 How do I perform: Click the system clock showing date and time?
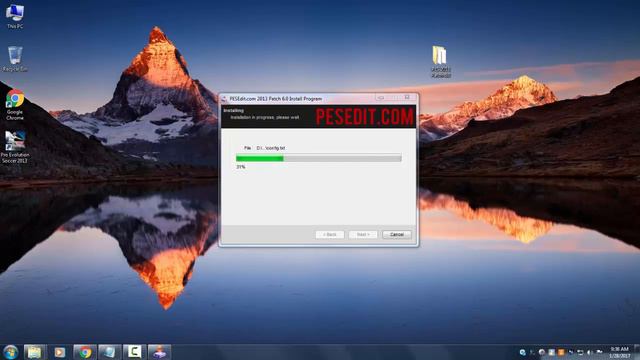(620, 353)
